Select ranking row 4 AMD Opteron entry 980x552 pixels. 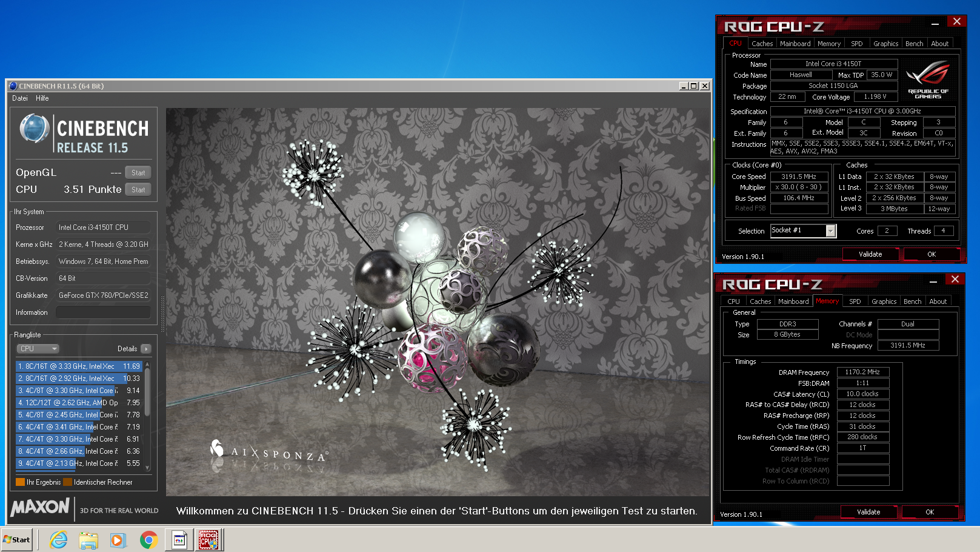(x=79, y=403)
